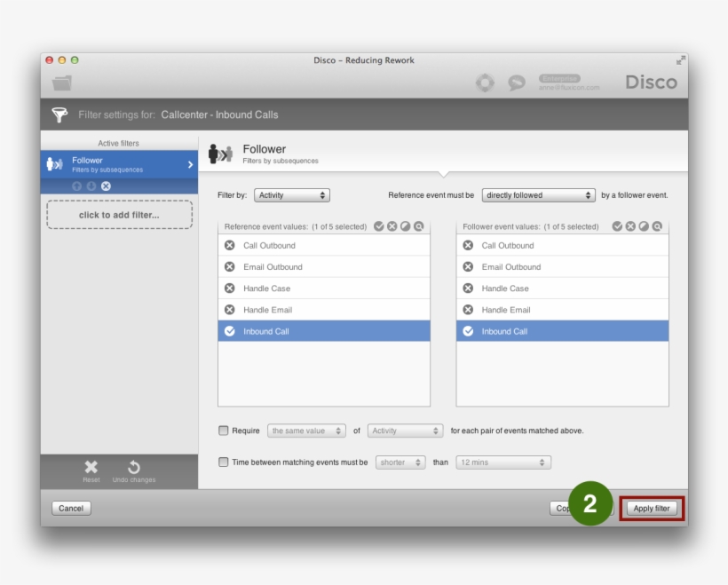This screenshot has height=585, width=728.
Task: Click the add filter placeholder box
Action: pos(119,215)
